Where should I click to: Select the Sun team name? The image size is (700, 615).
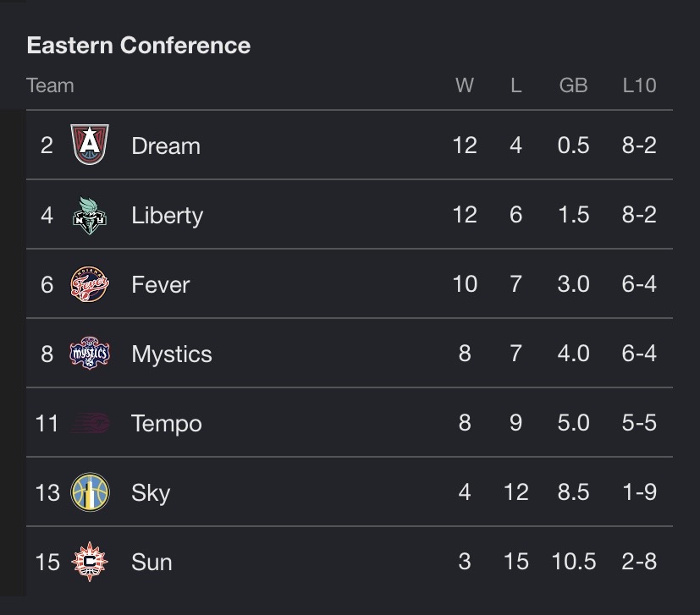[152, 562]
